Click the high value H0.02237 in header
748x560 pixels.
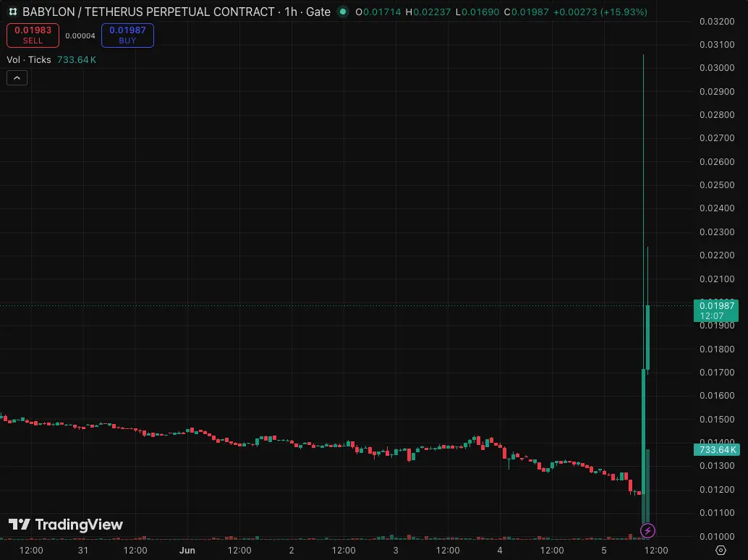pyautogui.click(x=428, y=12)
